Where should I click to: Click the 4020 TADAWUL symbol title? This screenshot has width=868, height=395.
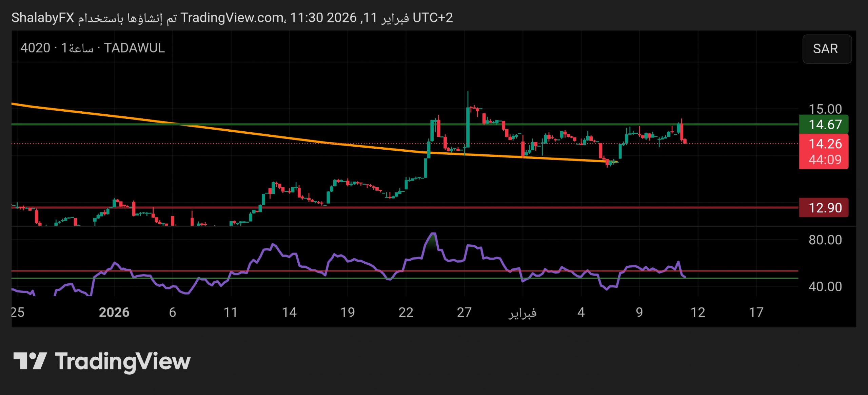tap(92, 48)
